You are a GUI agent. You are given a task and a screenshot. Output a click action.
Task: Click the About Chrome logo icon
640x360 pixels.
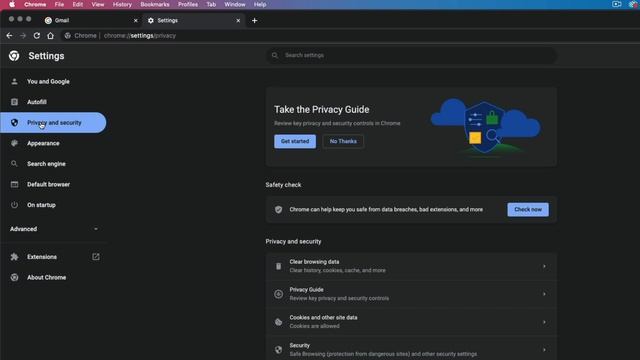pyautogui.click(x=14, y=278)
